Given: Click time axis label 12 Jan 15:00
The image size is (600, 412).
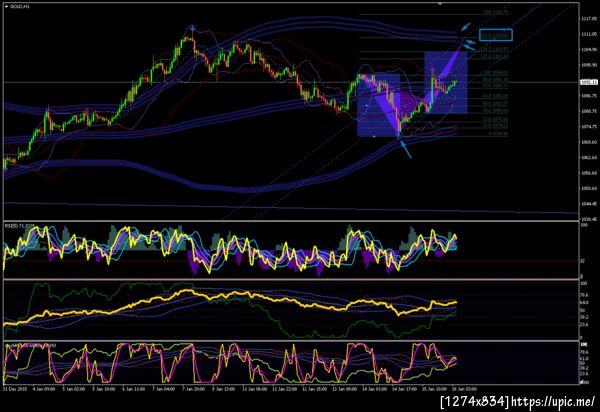Looking at the screenshot, I should tap(315, 389).
